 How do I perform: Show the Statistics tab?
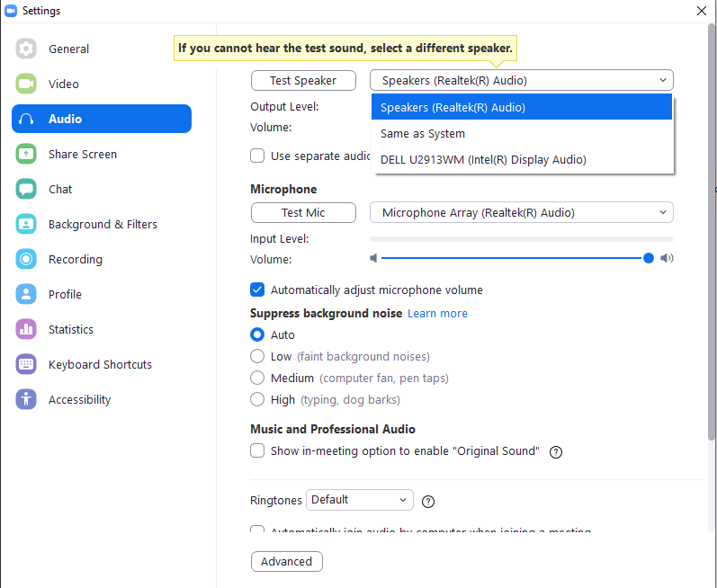(102, 329)
